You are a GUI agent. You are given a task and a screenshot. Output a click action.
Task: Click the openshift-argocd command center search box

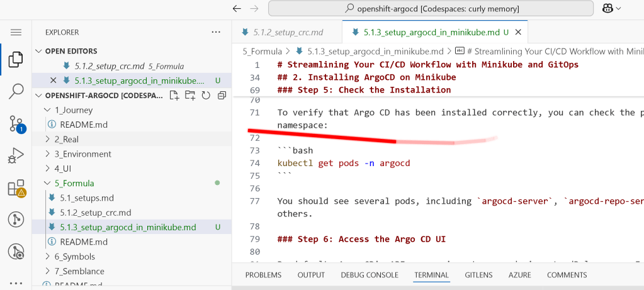pos(431,8)
